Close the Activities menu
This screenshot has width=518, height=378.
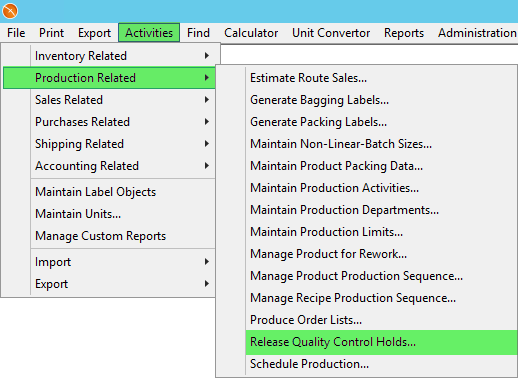pyautogui.click(x=149, y=33)
